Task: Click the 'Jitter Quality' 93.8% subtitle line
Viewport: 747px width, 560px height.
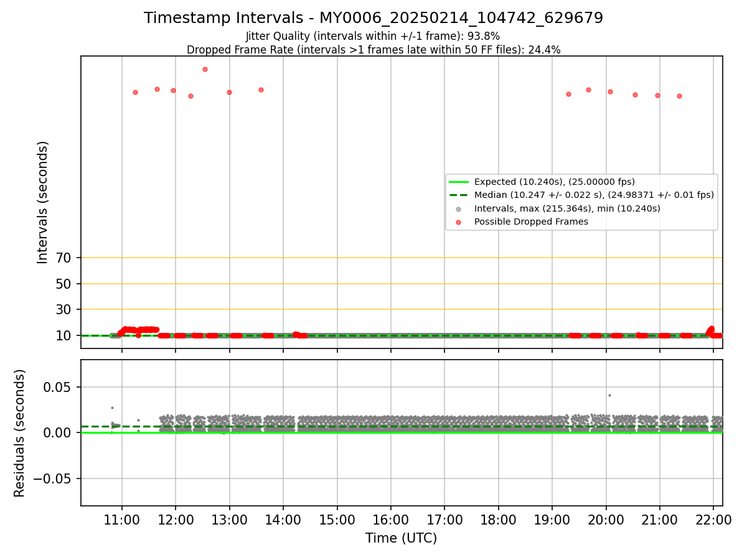Action: coord(373,36)
